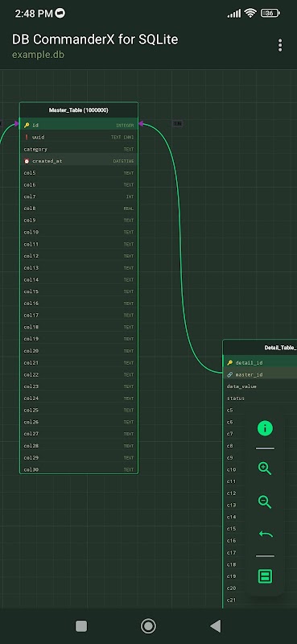Tap the example.db file name

point(38,54)
